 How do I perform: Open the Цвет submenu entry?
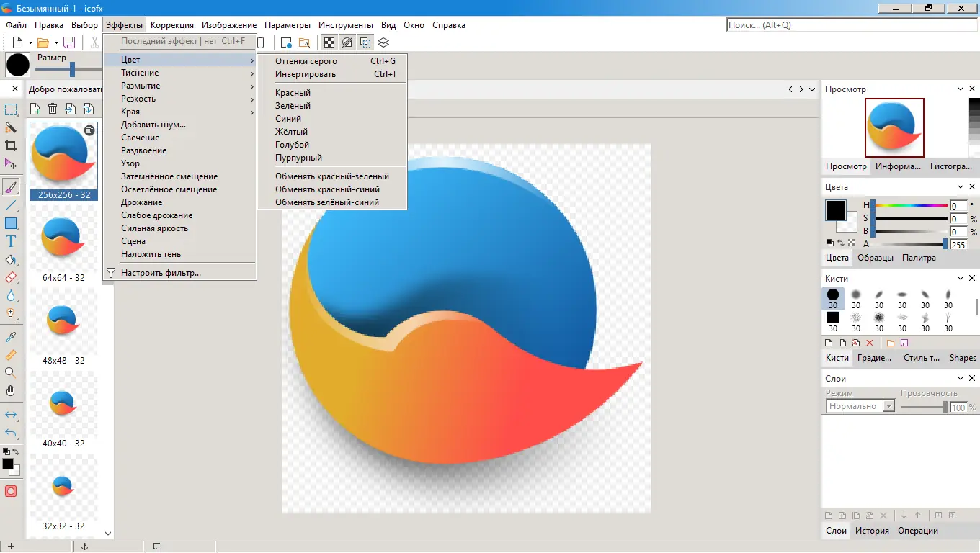point(180,60)
